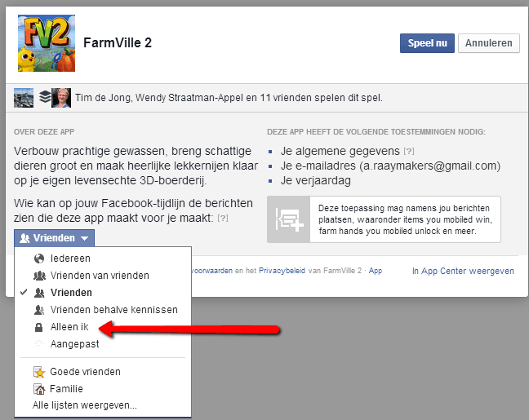This screenshot has height=420, width=529.
Task: Click the gear icon beside Aangepast
Action: (x=39, y=344)
